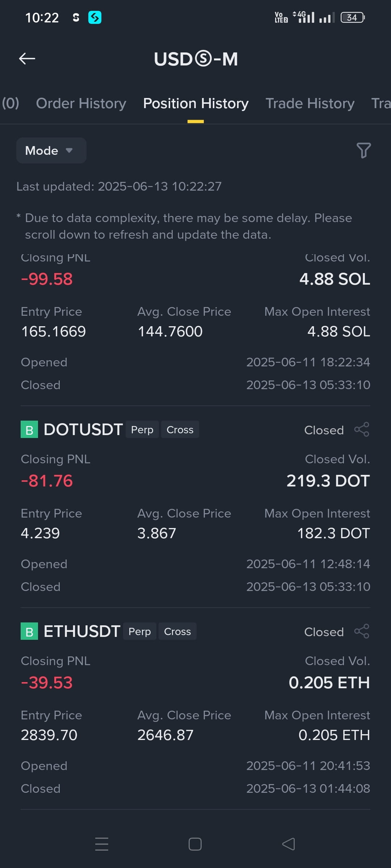
Task: Select the Position History tab
Action: coord(195,103)
